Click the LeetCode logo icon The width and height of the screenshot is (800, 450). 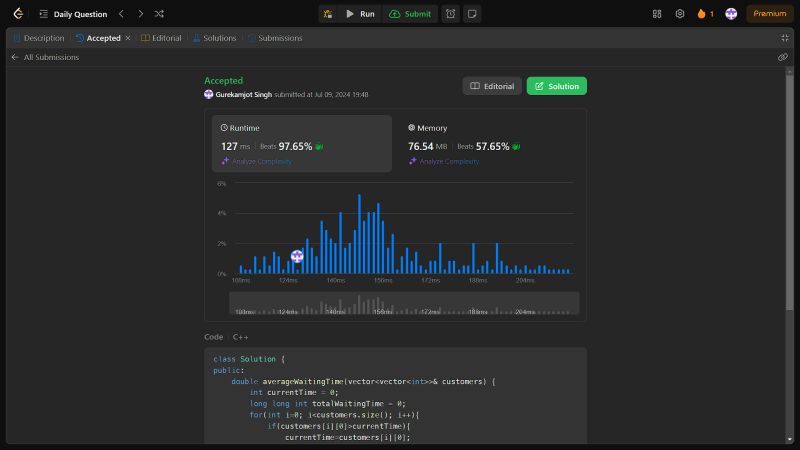pos(18,14)
